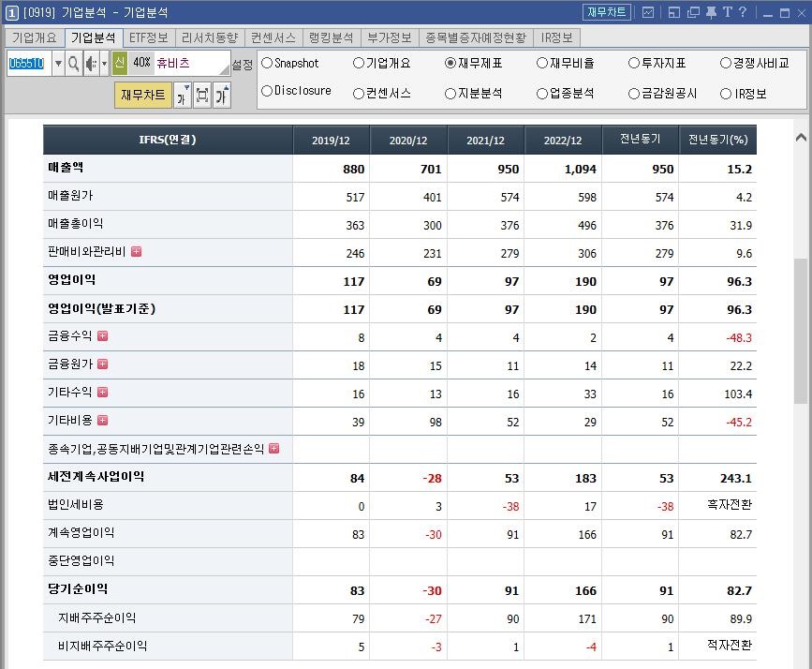Select the 경쟁사비교 radio button
Viewport: 812px width, 669px height.
[x=726, y=63]
